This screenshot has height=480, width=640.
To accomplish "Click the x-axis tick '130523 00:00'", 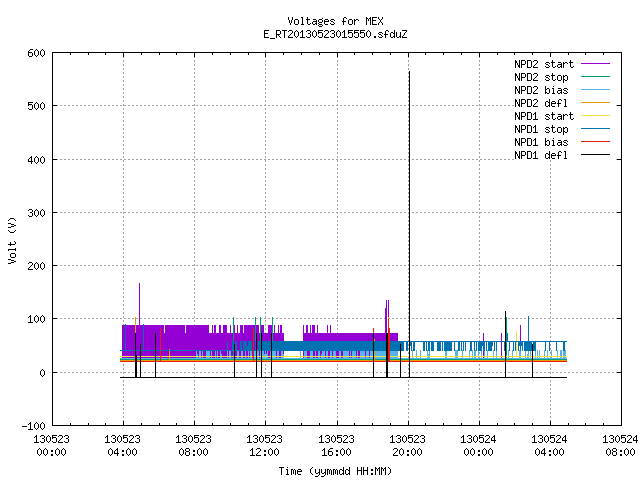I will pyautogui.click(x=51, y=446).
